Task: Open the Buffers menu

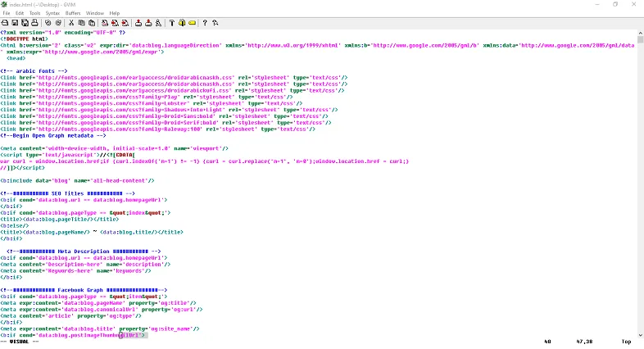Action: pyautogui.click(x=73, y=13)
